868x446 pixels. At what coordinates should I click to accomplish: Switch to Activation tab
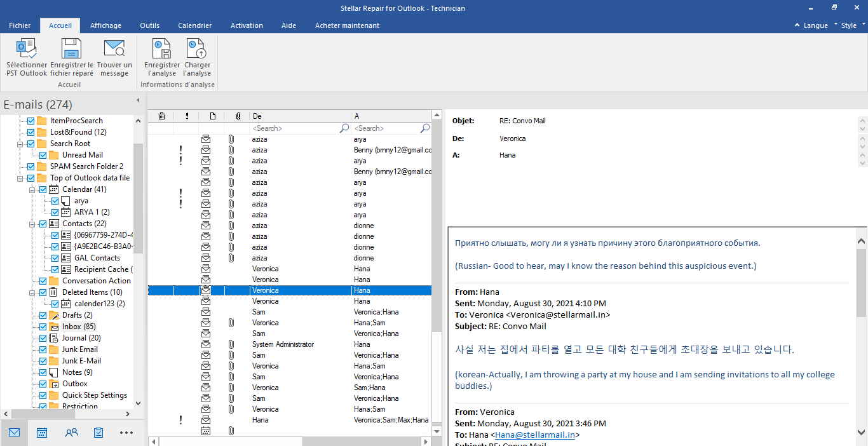247,25
